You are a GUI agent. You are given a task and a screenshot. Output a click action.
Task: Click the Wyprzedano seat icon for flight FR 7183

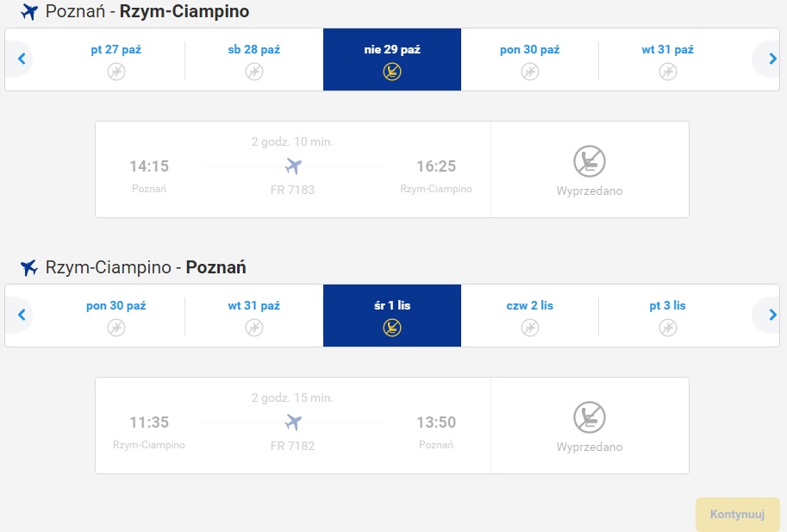click(x=590, y=161)
